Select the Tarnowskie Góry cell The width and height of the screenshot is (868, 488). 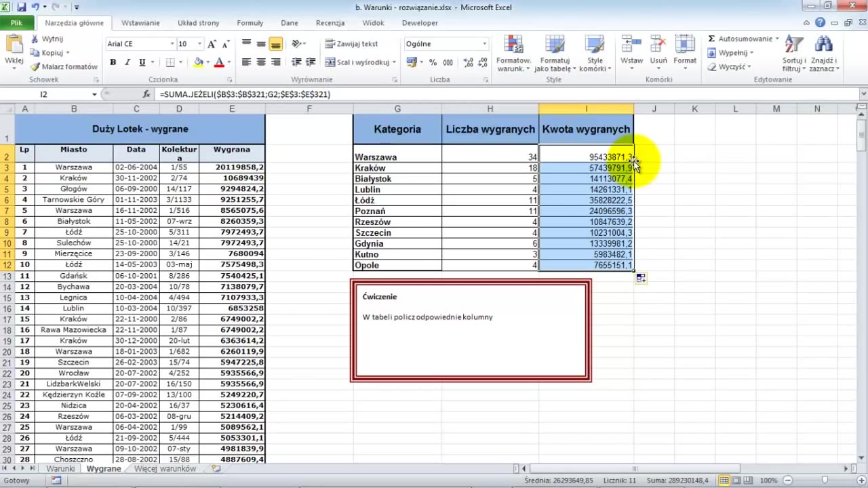(x=73, y=200)
